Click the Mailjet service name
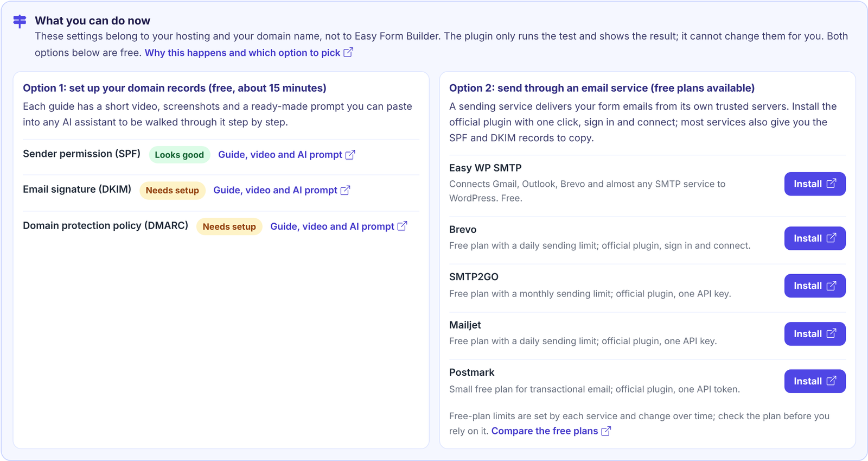Viewport: 868px width, 461px height. [465, 325]
